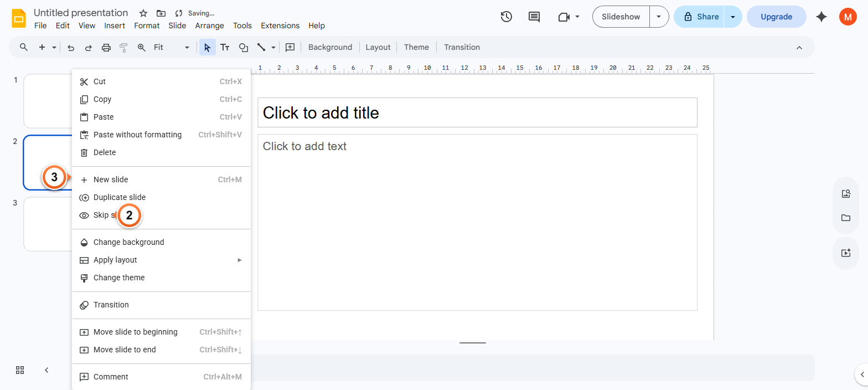
Task: Select the Text box tool
Action: point(225,48)
